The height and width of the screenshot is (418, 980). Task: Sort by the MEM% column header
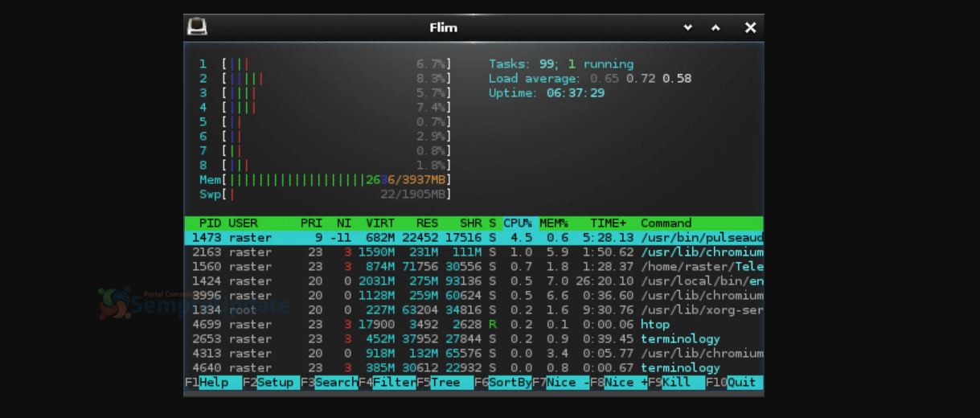[553, 223]
